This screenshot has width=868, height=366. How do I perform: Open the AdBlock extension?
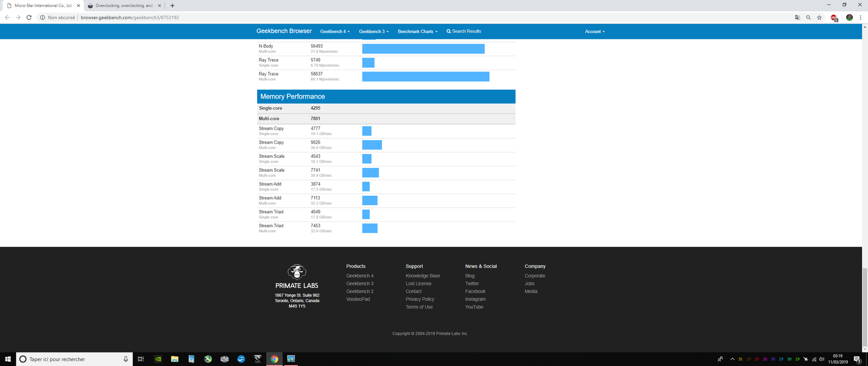click(x=835, y=18)
